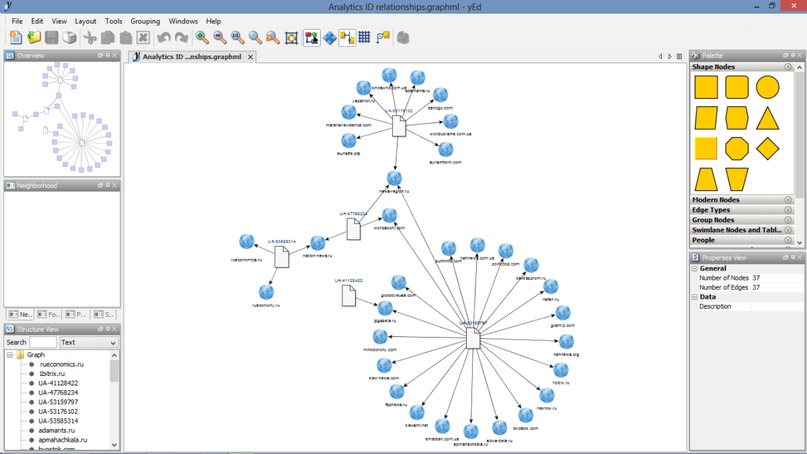This screenshot has height=454, width=807.
Task: Select the circle shape in Palette
Action: pos(767,87)
